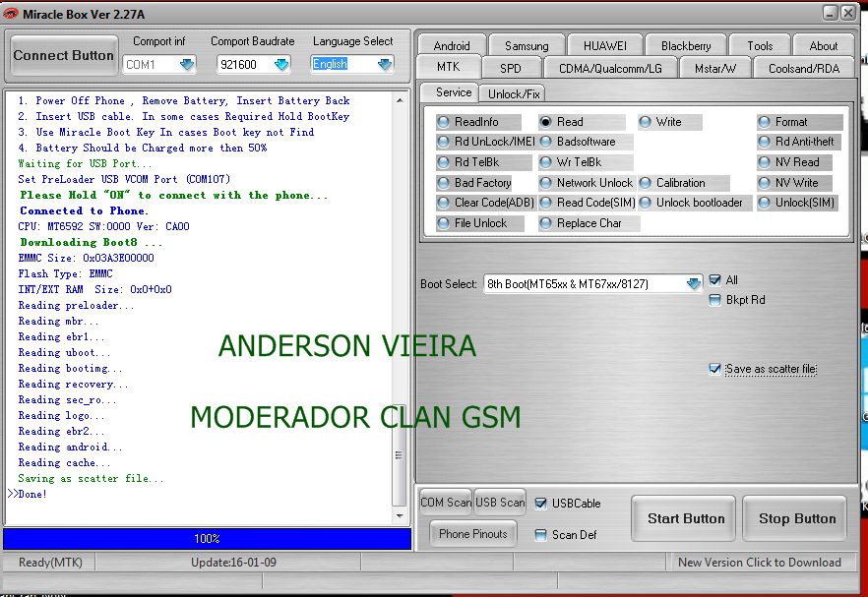Select the MTK tab
Viewport: 868px width, 597px height.
click(x=449, y=67)
